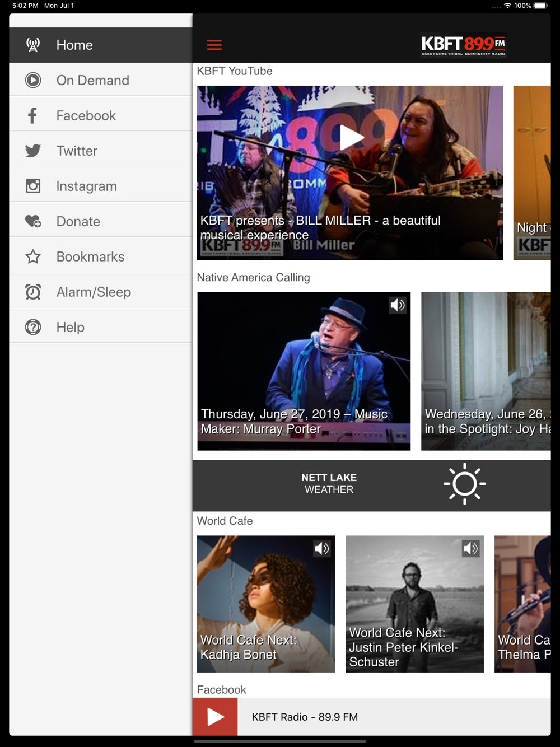Open the Night video thumbnail
The image size is (560, 747).
[532, 172]
